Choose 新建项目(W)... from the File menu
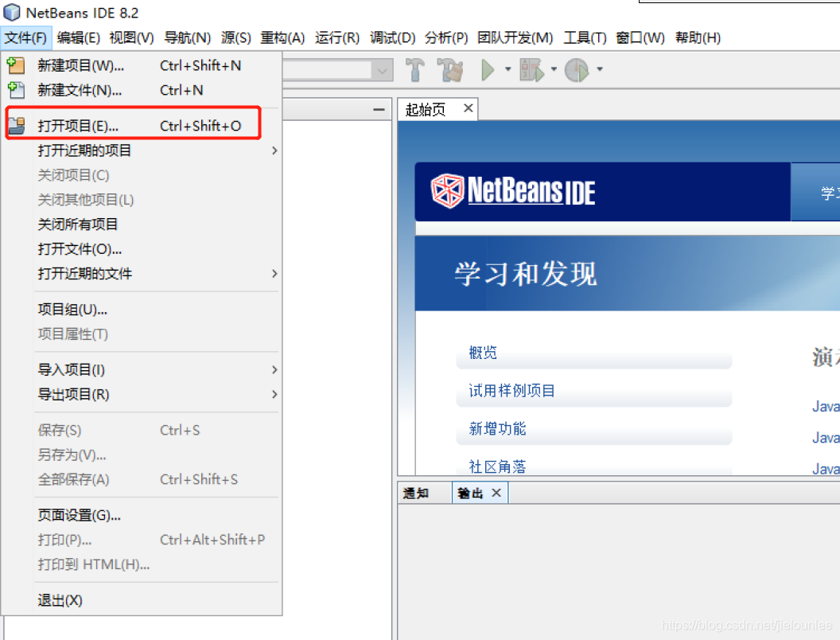 click(142, 65)
